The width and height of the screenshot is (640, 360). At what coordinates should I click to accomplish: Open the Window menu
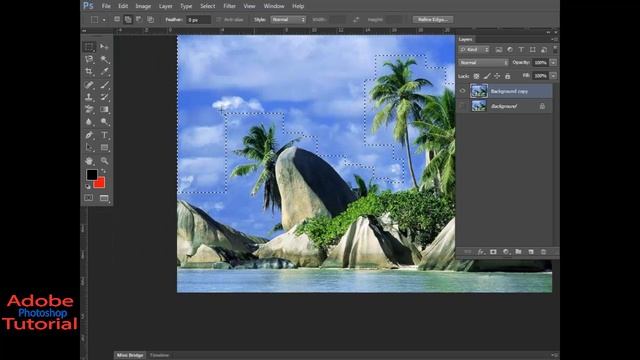point(274,6)
